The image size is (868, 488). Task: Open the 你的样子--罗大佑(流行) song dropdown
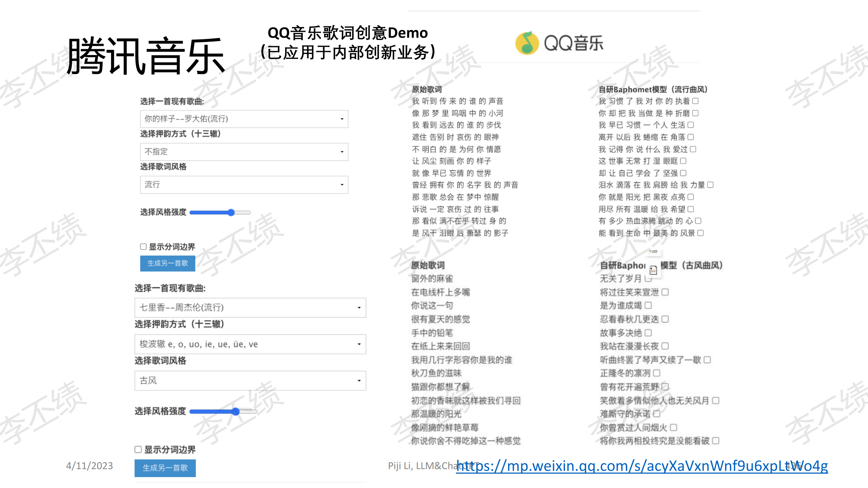tap(244, 119)
